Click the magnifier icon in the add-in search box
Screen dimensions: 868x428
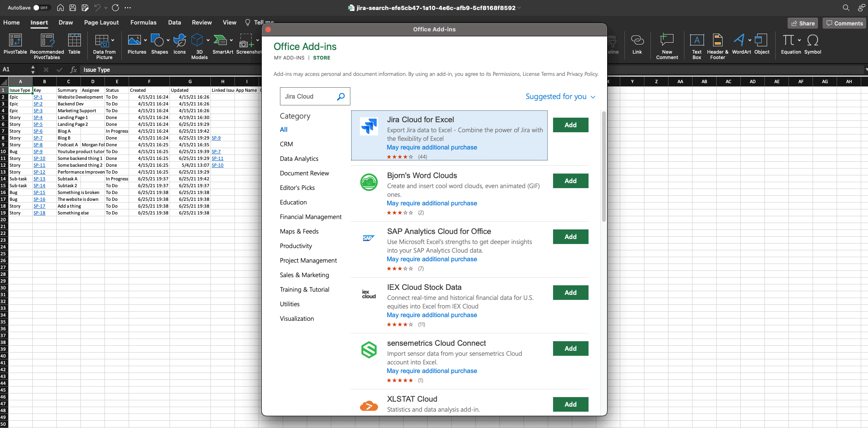pos(341,96)
